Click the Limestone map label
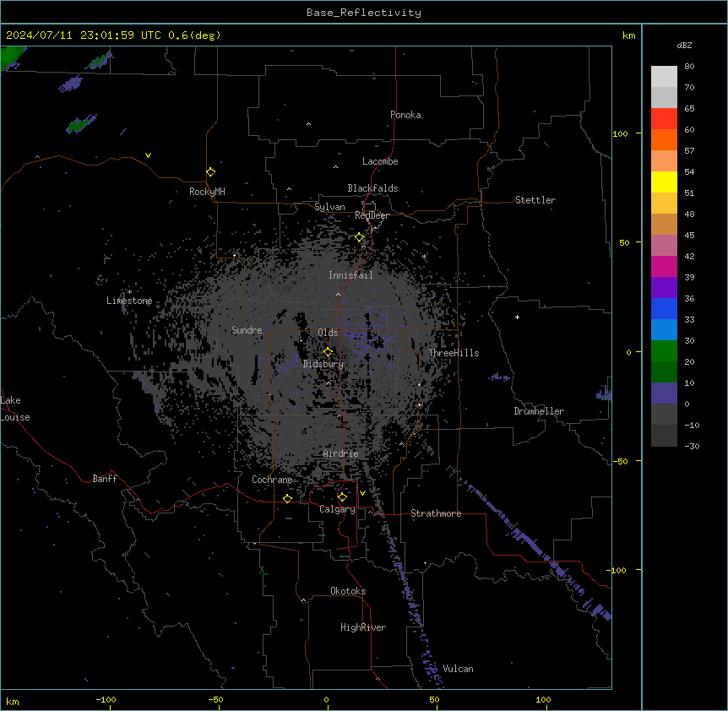 (129, 301)
